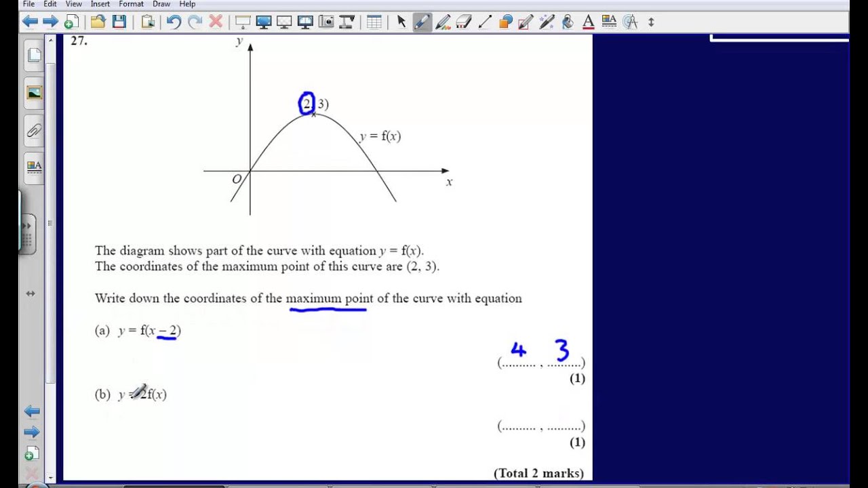This screenshot has height=488, width=868.
Task: Open a file with the folder icon
Action: [98, 22]
